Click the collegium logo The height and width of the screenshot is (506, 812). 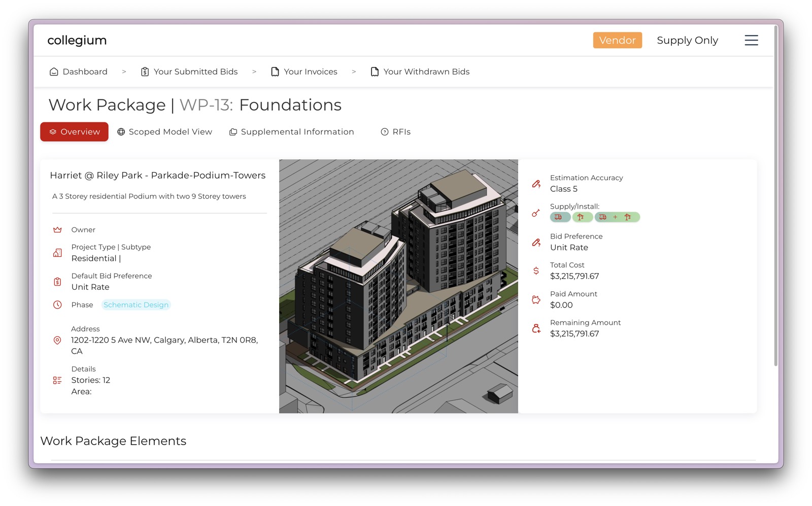77,40
